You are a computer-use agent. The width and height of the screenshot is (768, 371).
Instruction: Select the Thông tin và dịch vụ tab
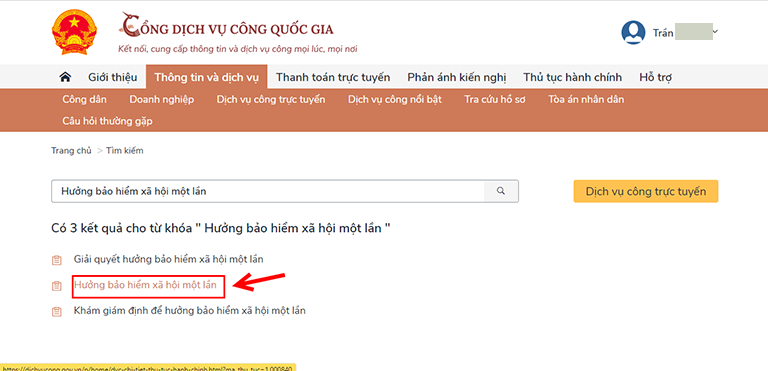pyautogui.click(x=206, y=77)
